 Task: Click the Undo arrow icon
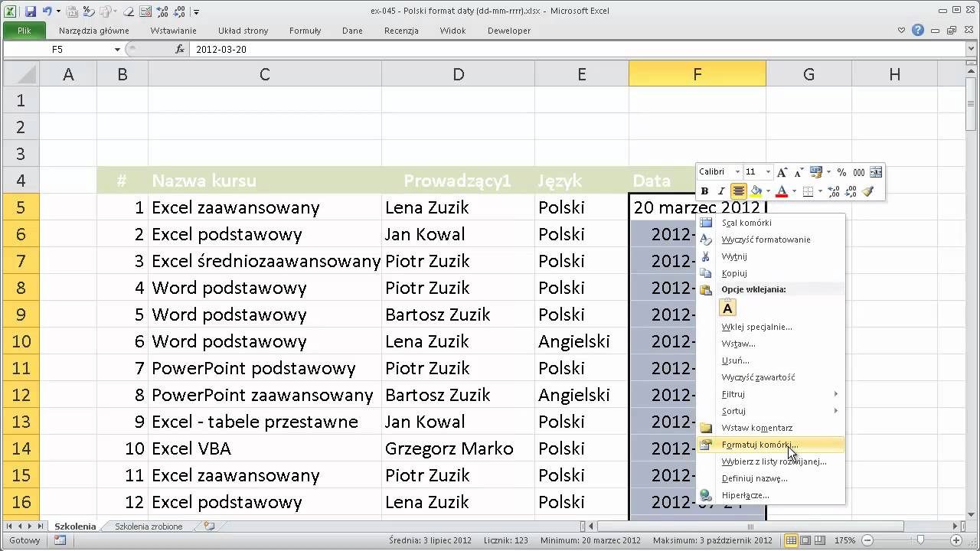point(47,11)
